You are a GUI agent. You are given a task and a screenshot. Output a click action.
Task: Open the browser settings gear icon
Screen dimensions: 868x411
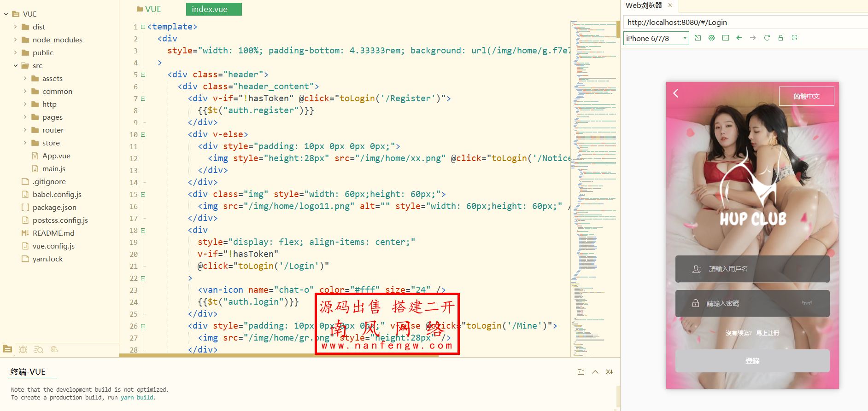tap(711, 38)
